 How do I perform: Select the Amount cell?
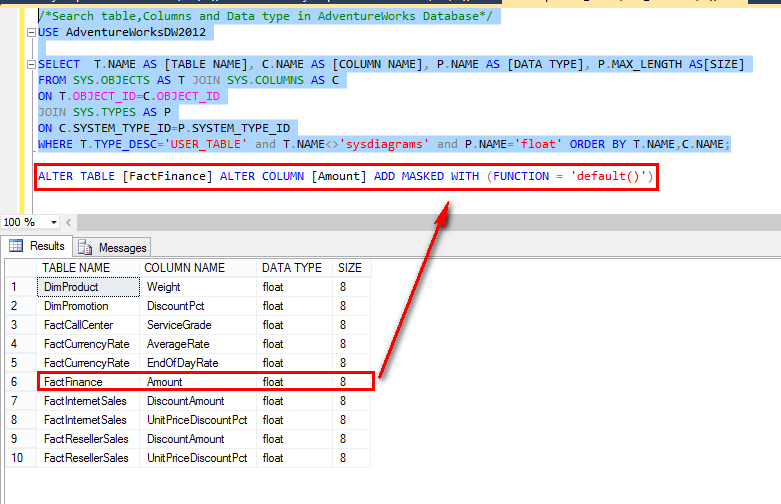pyautogui.click(x=198, y=382)
